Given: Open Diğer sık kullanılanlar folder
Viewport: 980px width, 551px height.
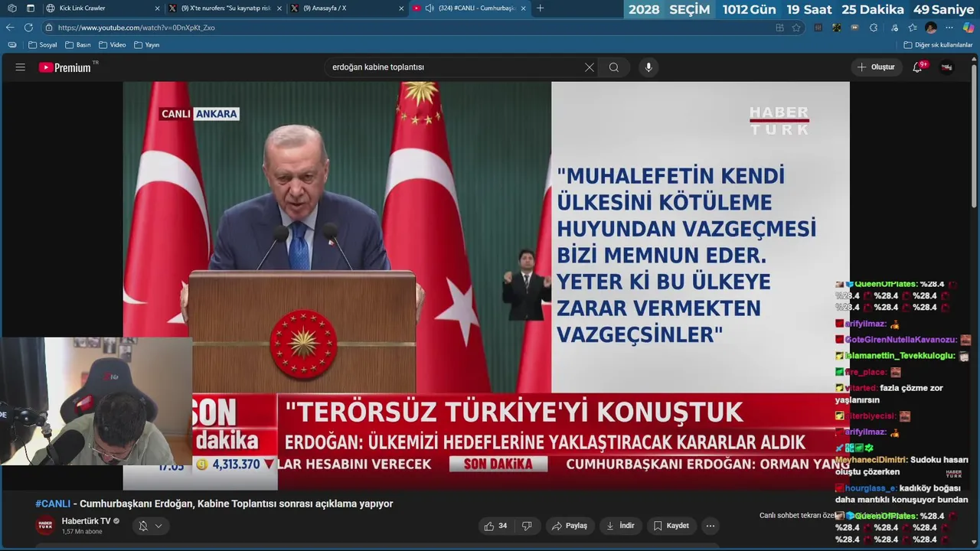Looking at the screenshot, I should (938, 45).
